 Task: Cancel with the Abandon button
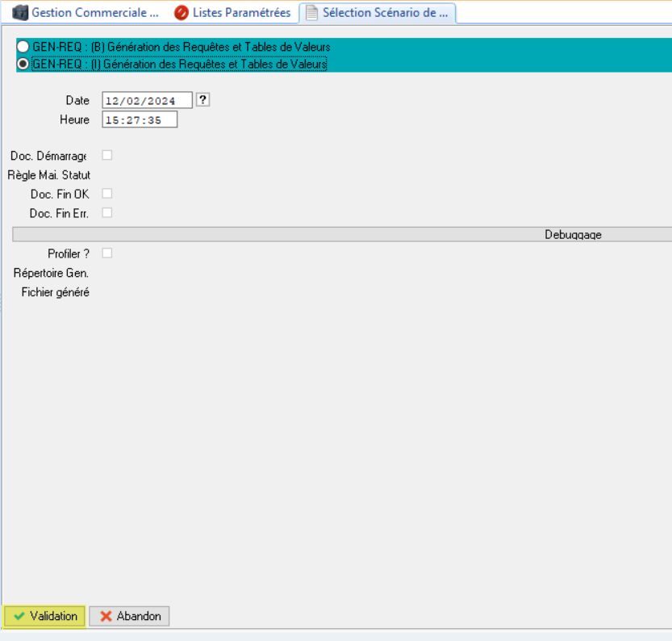tap(129, 616)
